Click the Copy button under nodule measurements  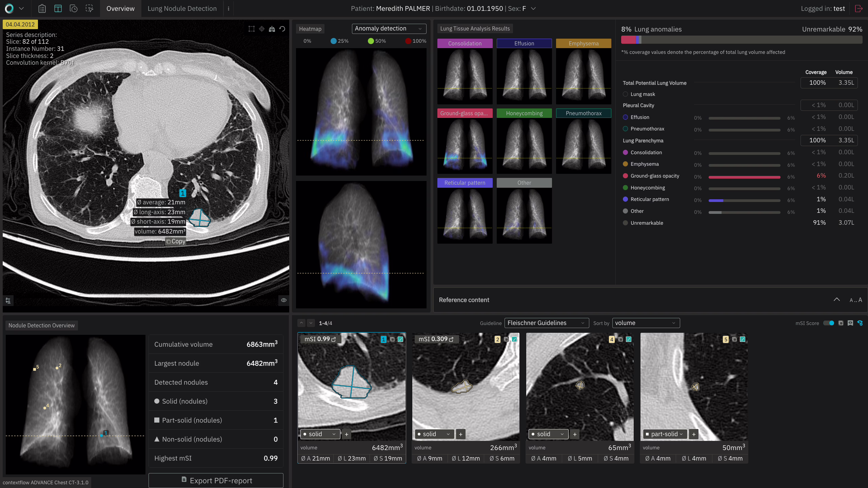[x=176, y=241]
